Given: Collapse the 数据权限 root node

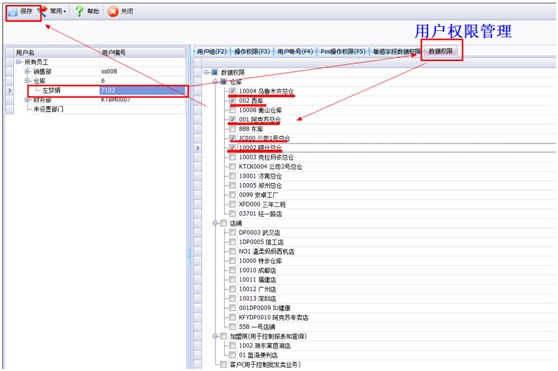Looking at the screenshot, I should pos(206,72).
